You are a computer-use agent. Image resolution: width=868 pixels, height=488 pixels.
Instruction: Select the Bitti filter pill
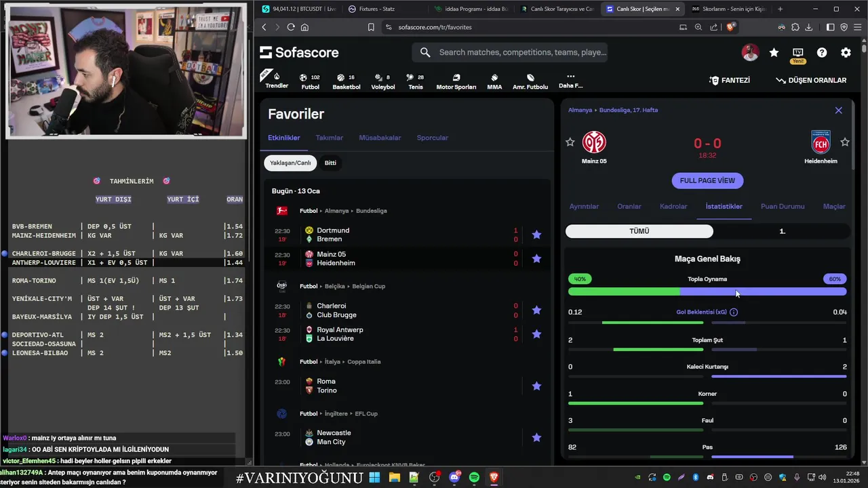(x=330, y=163)
